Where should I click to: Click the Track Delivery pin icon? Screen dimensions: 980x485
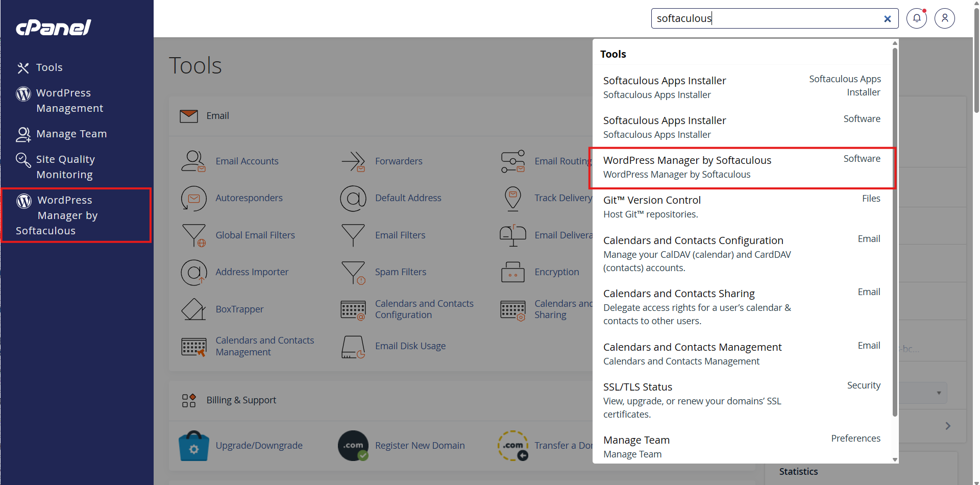[x=512, y=199]
